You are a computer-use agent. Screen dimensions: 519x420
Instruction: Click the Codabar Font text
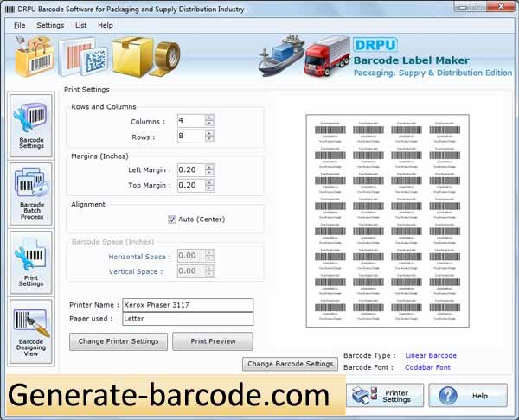click(427, 367)
